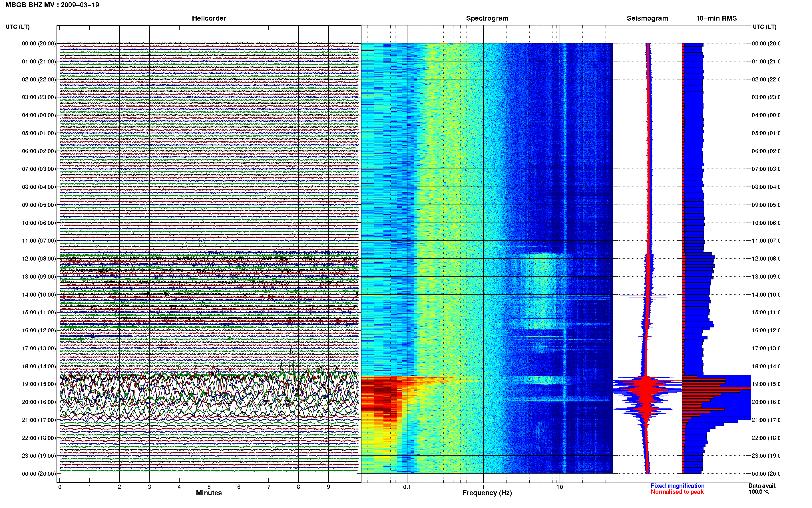
Task: Click the '3' tick on the Minutes axis
Action: [149, 487]
